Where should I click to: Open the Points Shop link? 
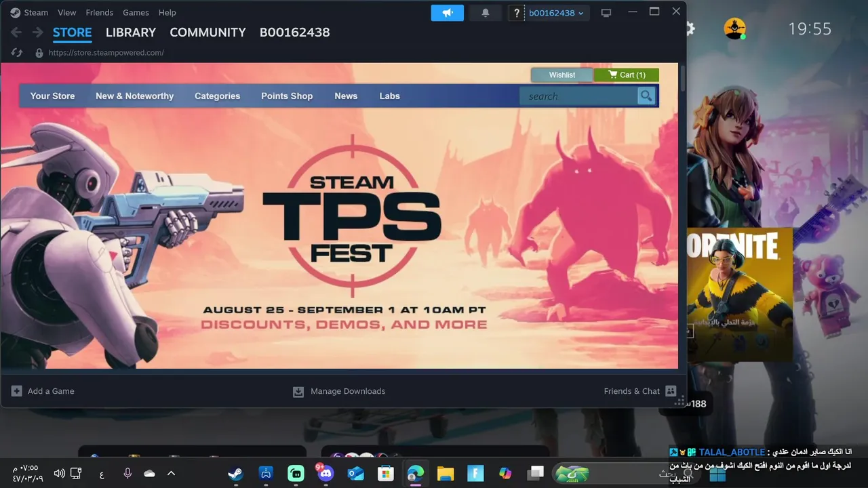[x=287, y=96]
